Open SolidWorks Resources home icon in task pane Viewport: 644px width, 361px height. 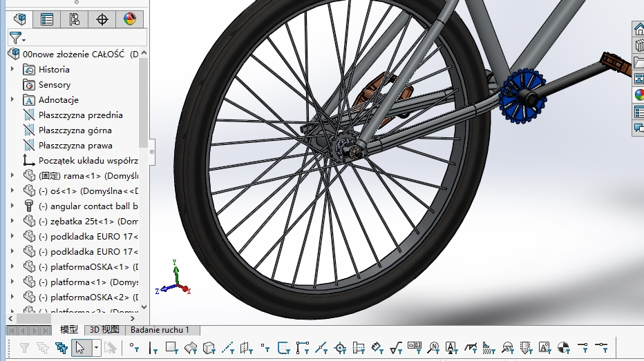(638, 30)
